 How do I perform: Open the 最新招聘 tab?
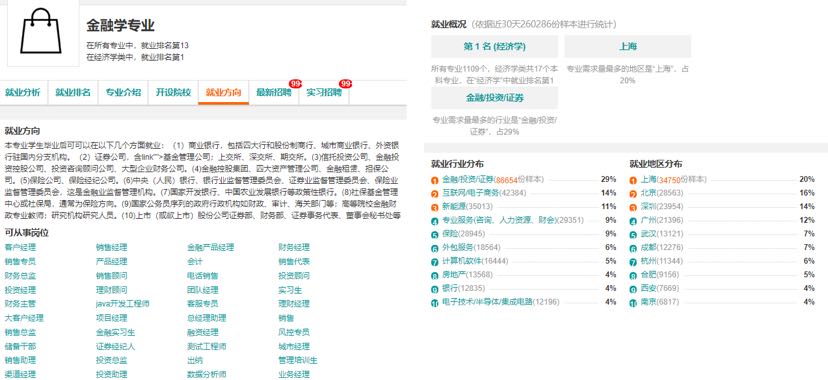pyautogui.click(x=274, y=92)
